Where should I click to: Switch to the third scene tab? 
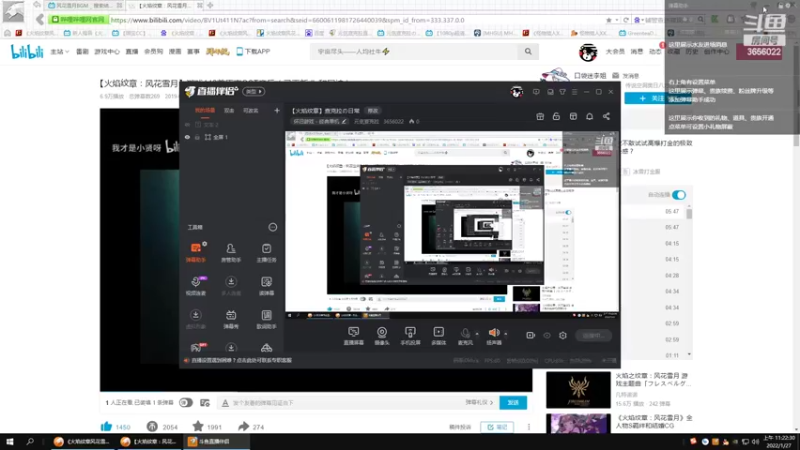251,110
